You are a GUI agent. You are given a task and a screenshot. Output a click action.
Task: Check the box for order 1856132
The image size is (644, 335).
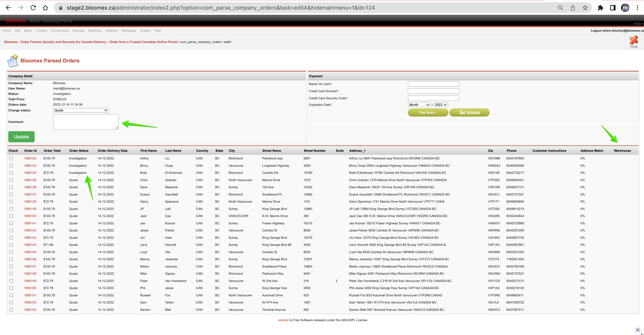[11, 158]
